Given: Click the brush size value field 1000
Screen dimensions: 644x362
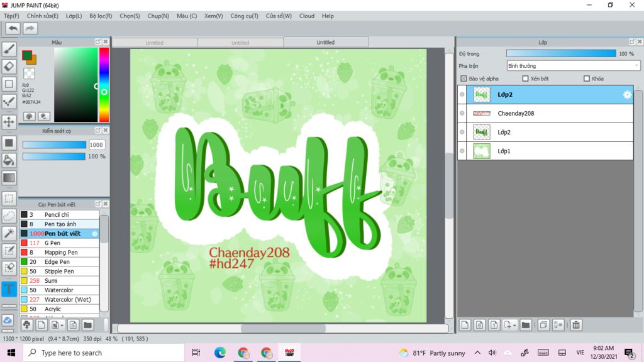Looking at the screenshot, I should click(96, 145).
